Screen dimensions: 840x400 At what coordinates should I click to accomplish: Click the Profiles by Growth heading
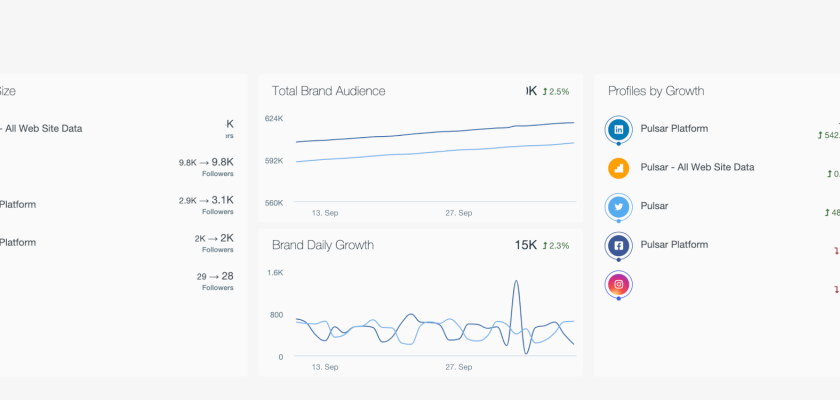656,91
